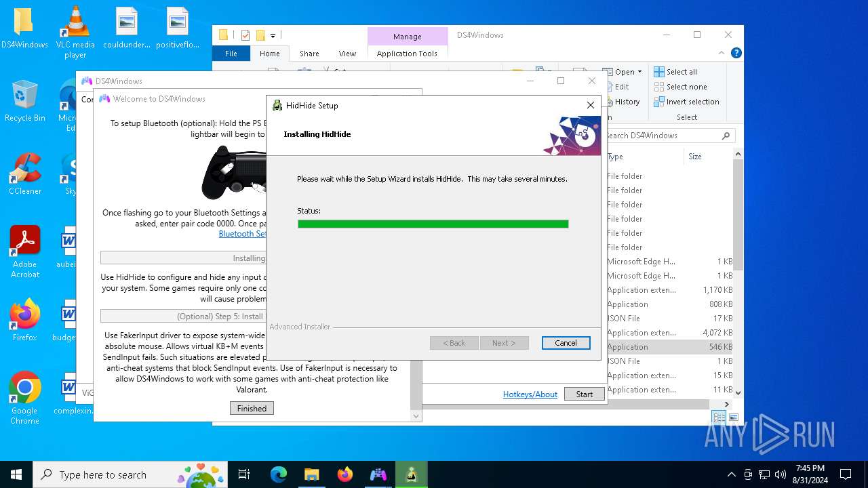Sort by the Type column header
This screenshot has width=868, height=488.
pyautogui.click(x=644, y=157)
